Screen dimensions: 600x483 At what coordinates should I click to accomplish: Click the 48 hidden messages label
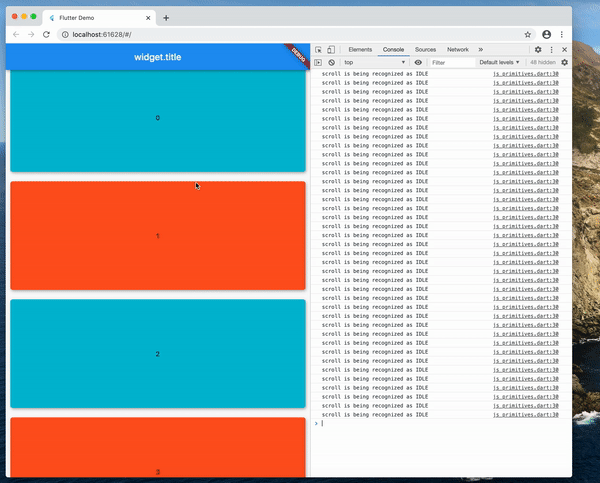pyautogui.click(x=543, y=62)
